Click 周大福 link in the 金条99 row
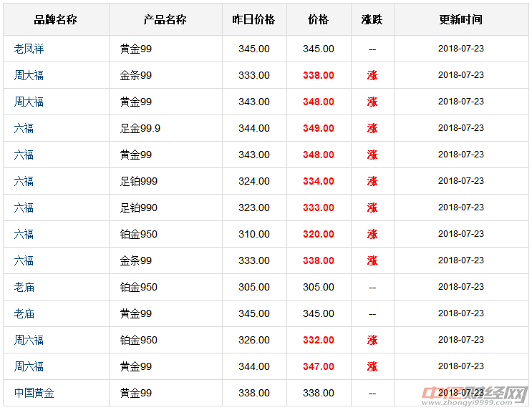Viewport: 532px width, 410px height. [x=29, y=75]
